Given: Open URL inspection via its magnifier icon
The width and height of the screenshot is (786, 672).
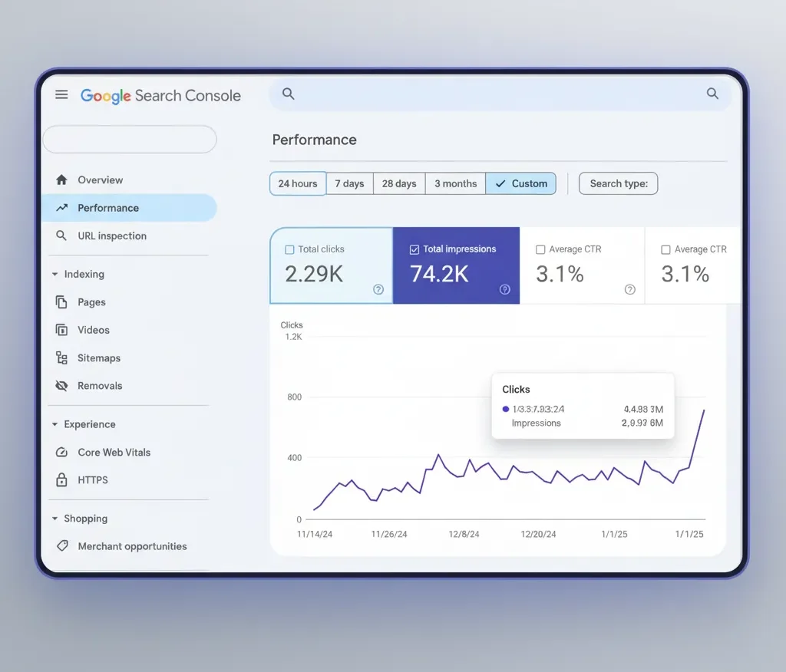Looking at the screenshot, I should 61,236.
